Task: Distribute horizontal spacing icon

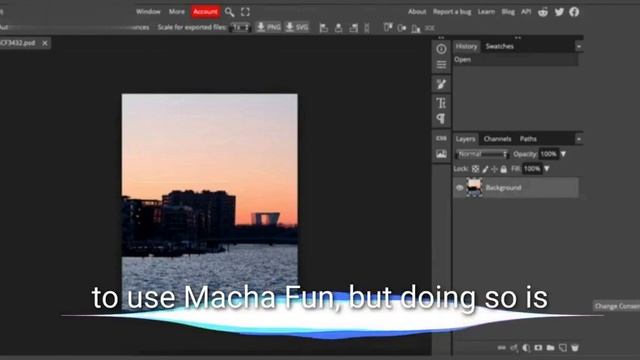Action: (367, 28)
